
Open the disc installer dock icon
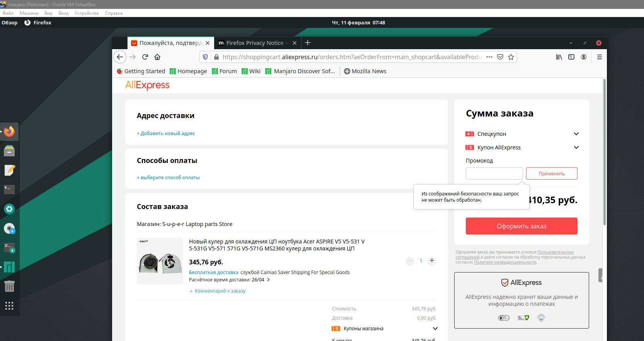pos(9,228)
